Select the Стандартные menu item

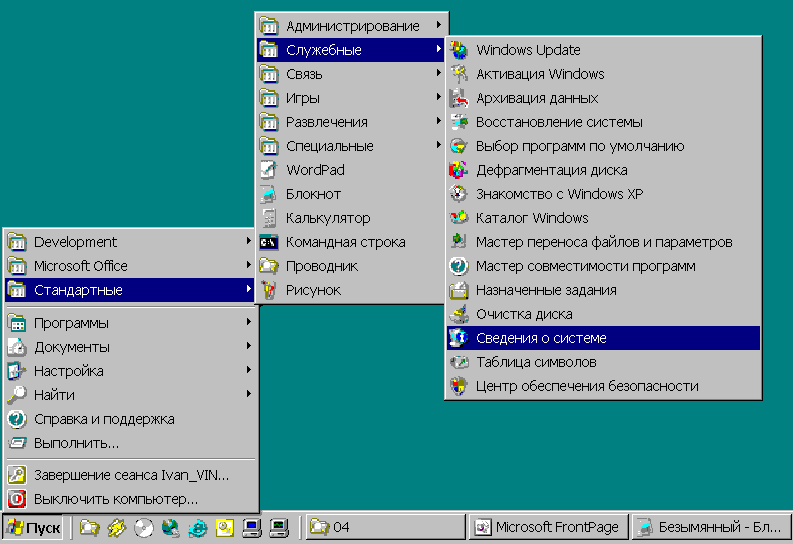pos(129,290)
